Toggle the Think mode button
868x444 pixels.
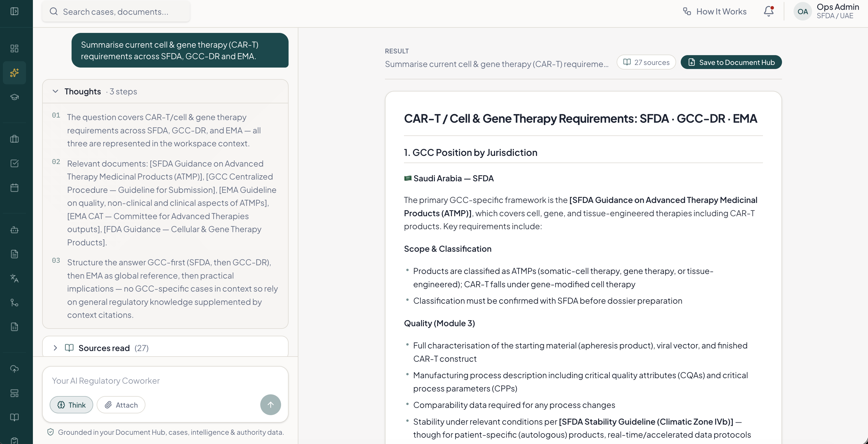click(72, 405)
